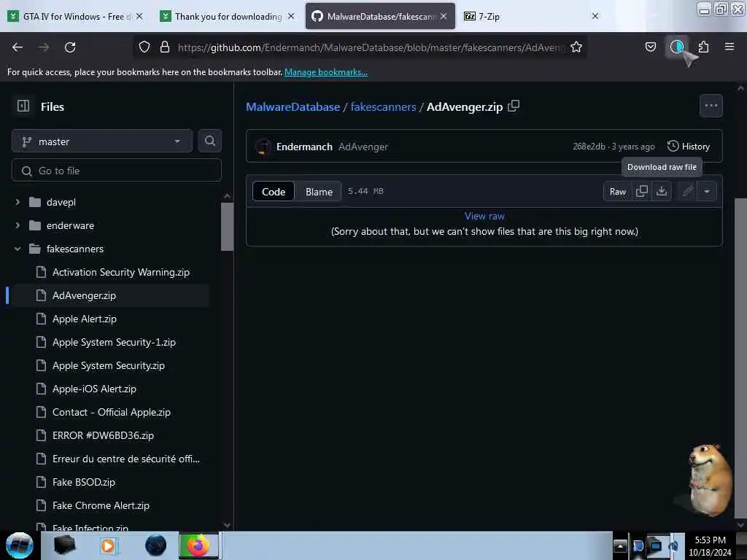The width and height of the screenshot is (747, 560).
Task: Open the master branch dropdown
Action: click(102, 141)
